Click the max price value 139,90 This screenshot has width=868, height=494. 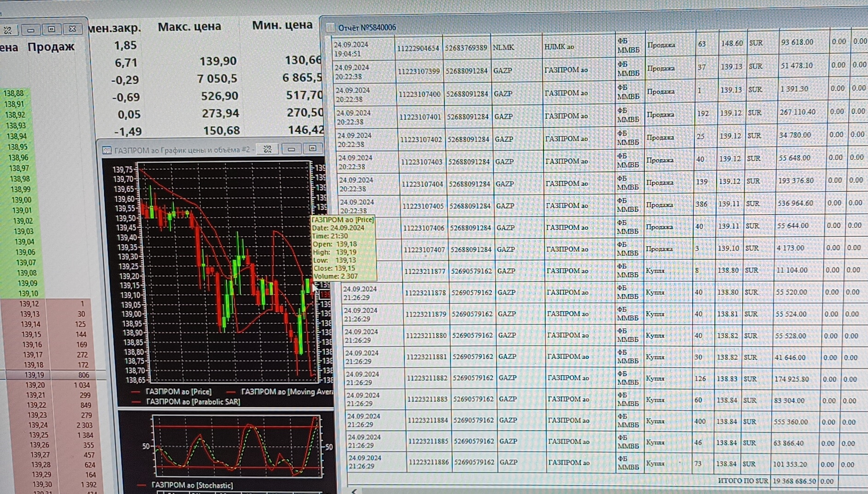pyautogui.click(x=218, y=61)
